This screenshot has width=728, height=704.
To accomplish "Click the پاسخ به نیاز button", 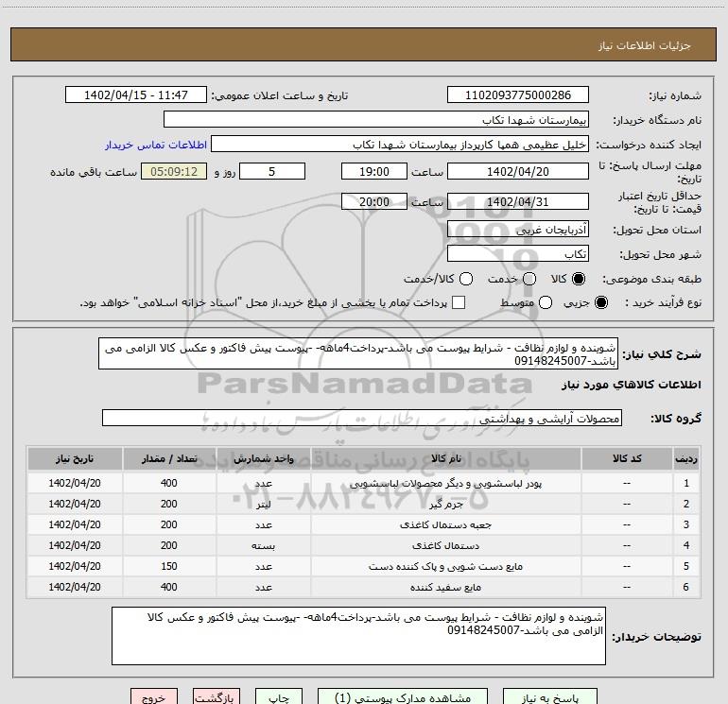I will click(x=549, y=697).
